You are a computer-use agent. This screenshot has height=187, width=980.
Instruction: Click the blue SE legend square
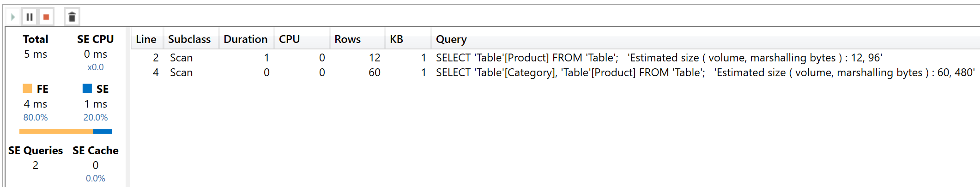click(x=87, y=89)
